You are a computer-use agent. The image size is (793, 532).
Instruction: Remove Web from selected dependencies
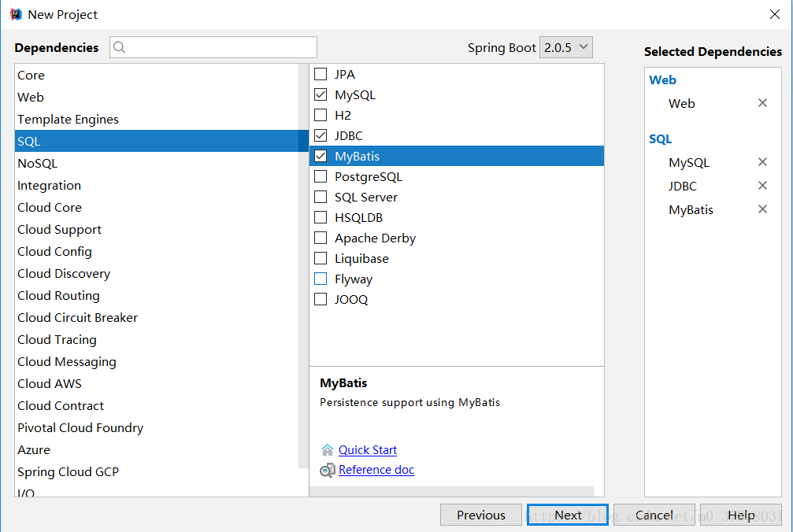pos(762,103)
